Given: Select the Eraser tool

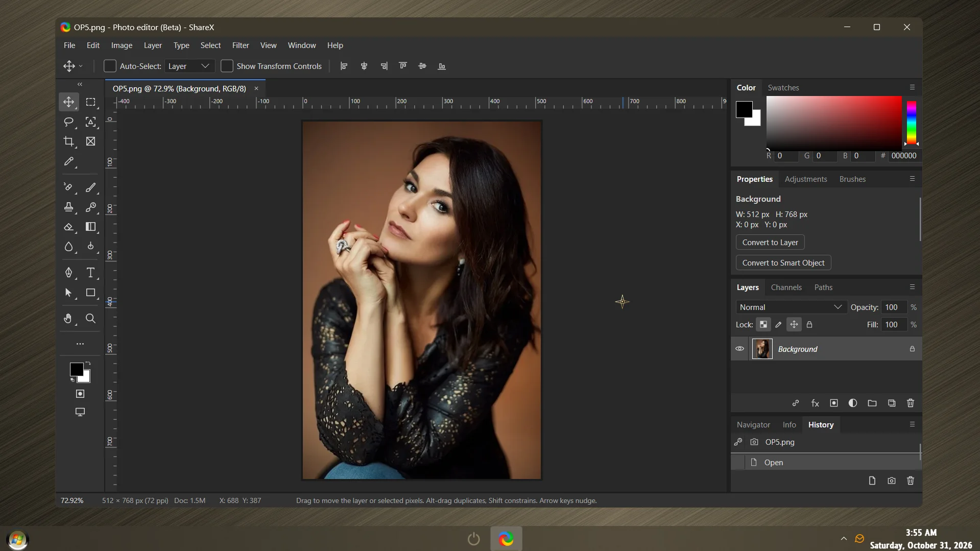Looking at the screenshot, I should coord(68,227).
